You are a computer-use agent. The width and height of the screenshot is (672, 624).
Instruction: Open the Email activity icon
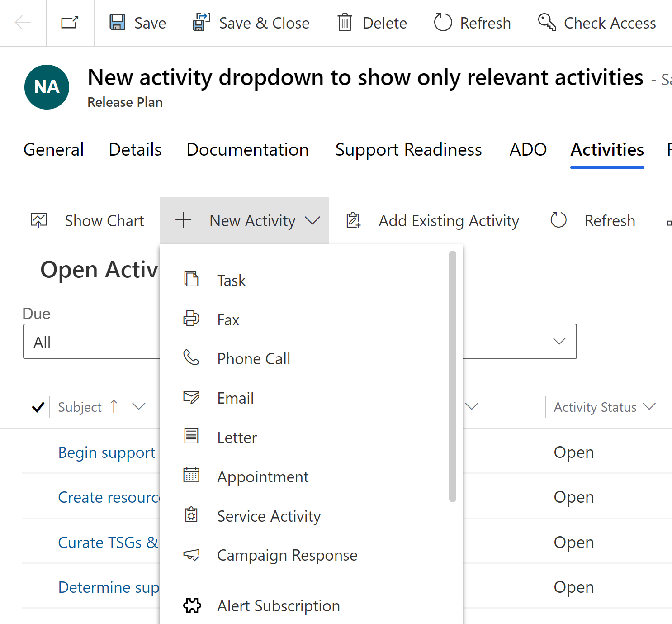coord(192,397)
